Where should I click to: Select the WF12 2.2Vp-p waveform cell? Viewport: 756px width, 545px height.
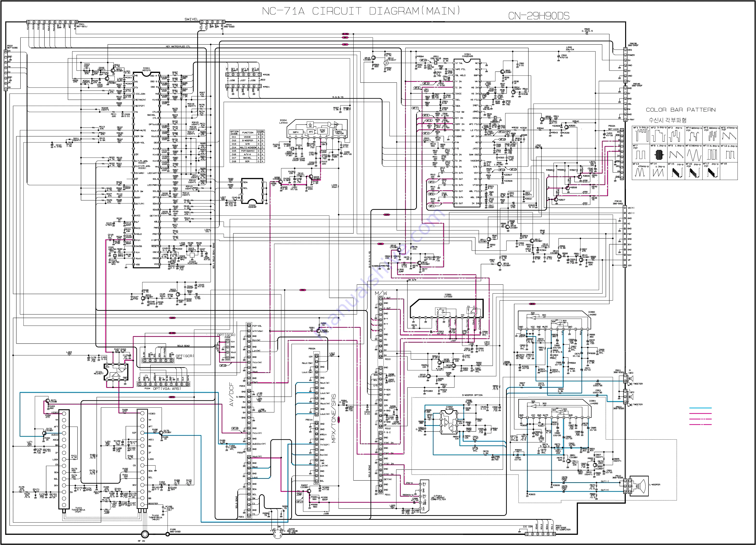(x=729, y=153)
